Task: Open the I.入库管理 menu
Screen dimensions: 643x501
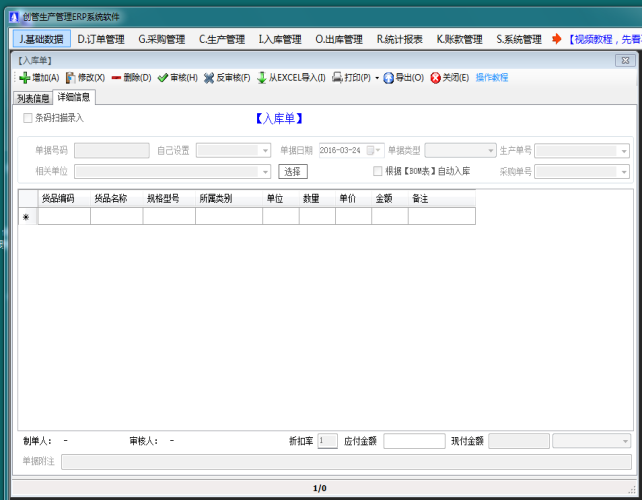Action: click(279, 40)
